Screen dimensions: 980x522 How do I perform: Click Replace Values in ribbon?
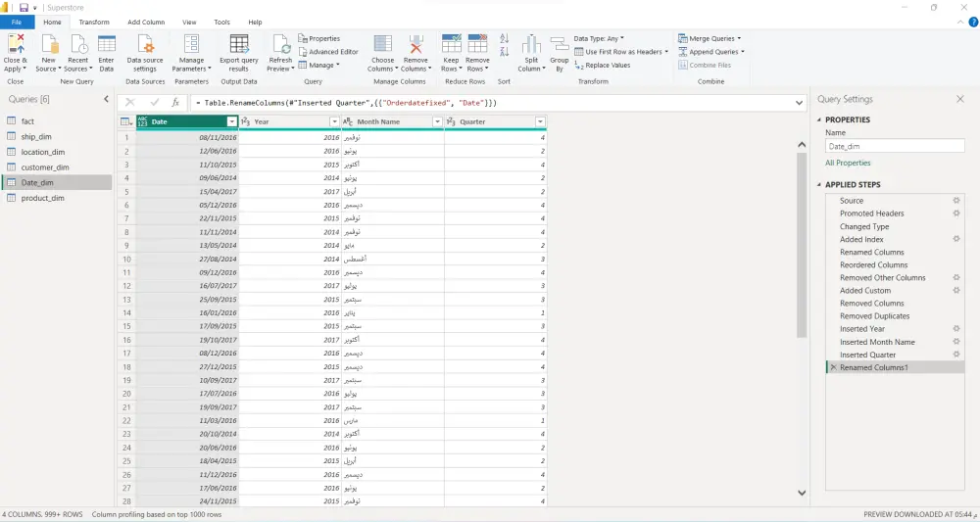(603, 65)
